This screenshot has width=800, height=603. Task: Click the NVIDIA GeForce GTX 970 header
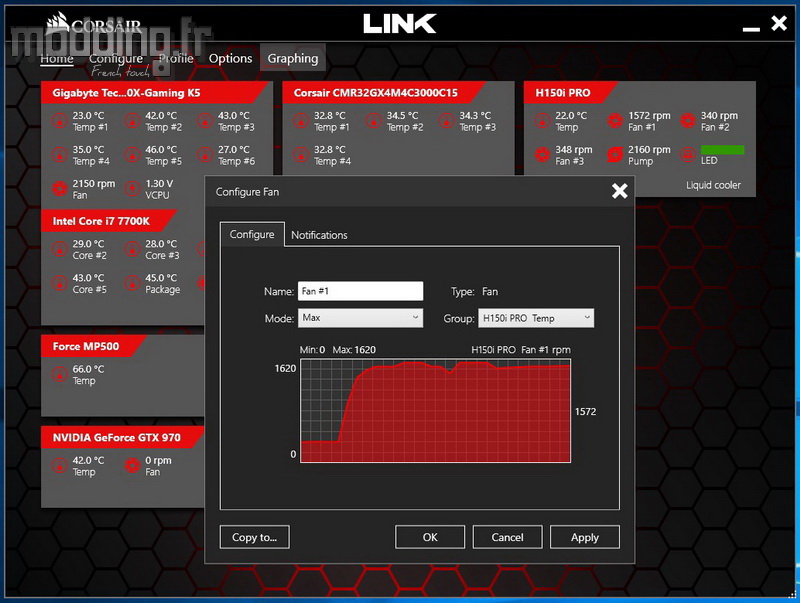(122, 437)
